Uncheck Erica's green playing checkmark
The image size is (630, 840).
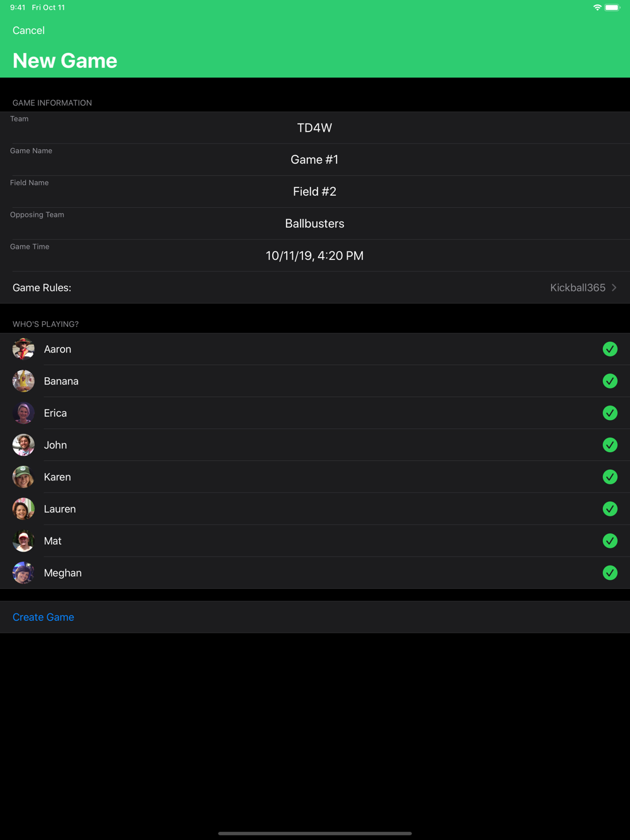[x=610, y=413]
